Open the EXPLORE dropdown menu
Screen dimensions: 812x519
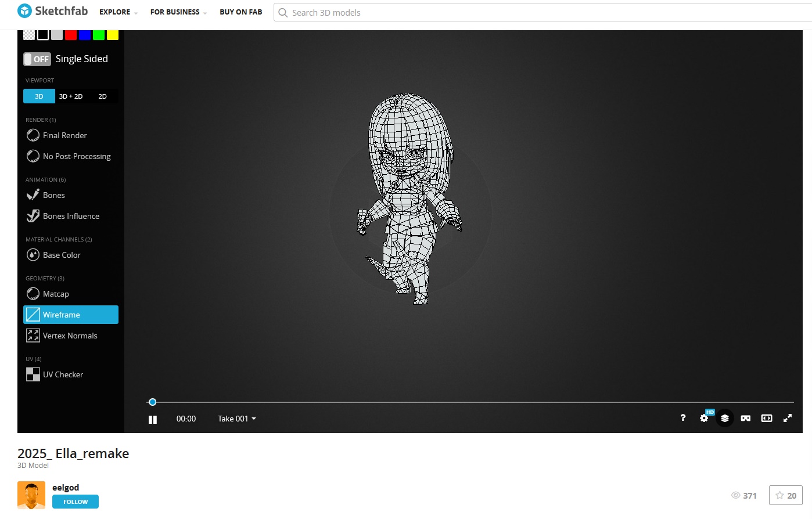pyautogui.click(x=118, y=12)
